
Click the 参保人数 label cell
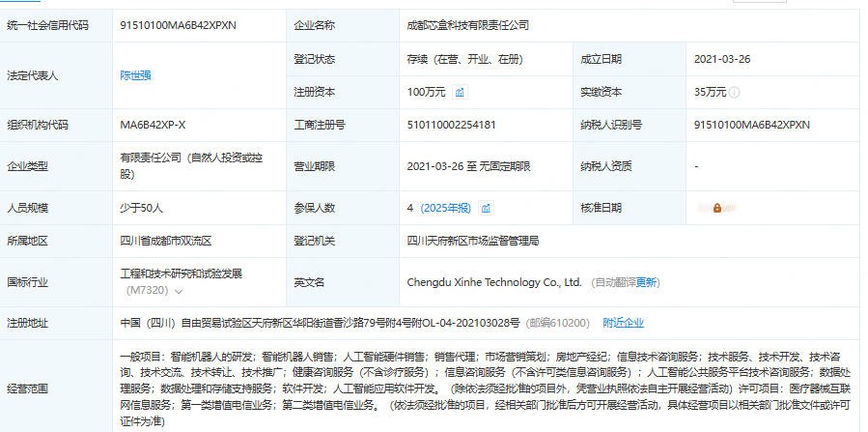tap(343, 208)
